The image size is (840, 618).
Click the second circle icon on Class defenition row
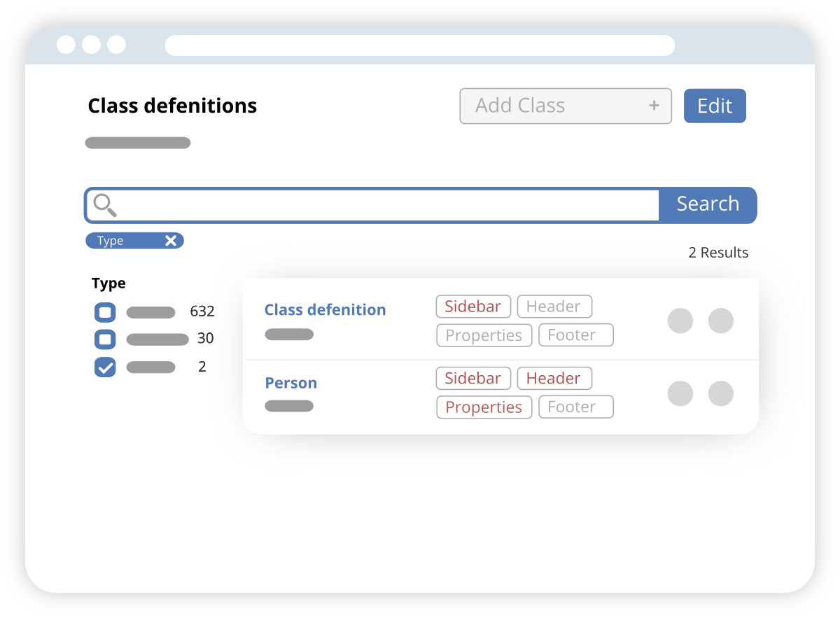(721, 321)
